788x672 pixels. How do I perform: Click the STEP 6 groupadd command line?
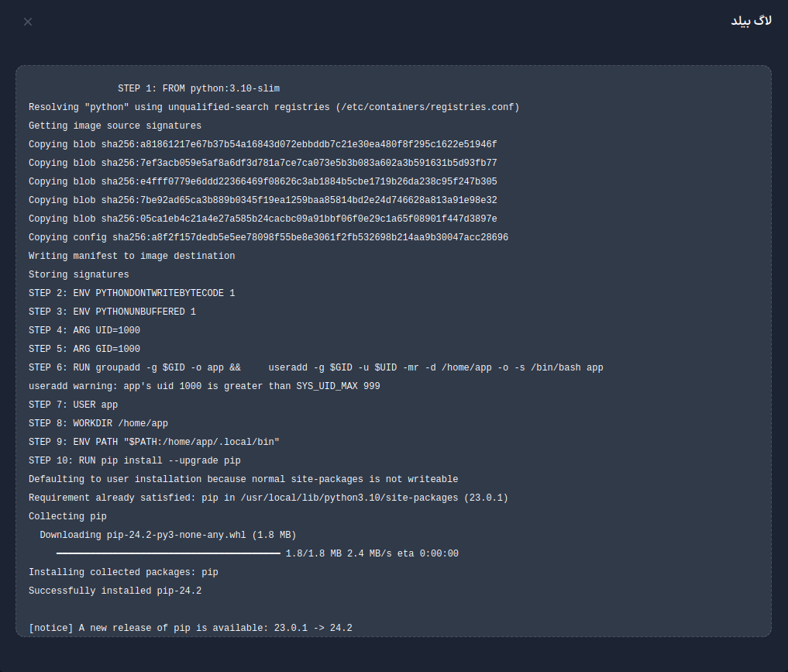[315, 367]
